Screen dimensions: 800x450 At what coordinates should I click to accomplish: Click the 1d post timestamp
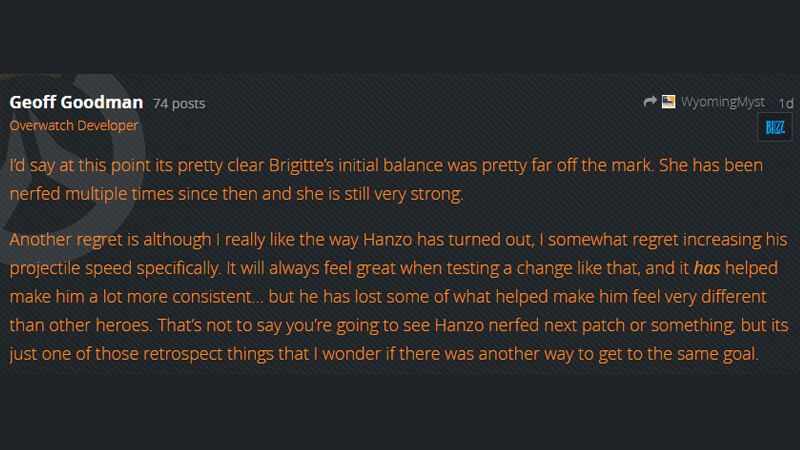point(786,104)
